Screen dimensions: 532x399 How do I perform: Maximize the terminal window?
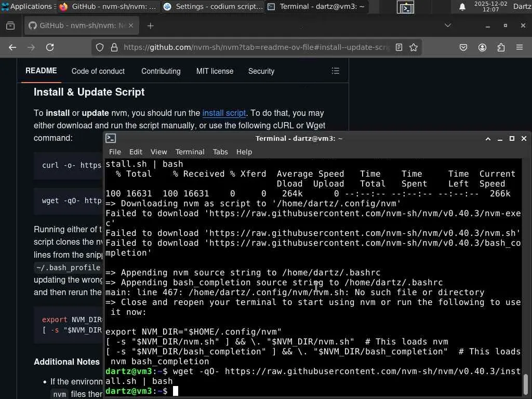[512, 139]
